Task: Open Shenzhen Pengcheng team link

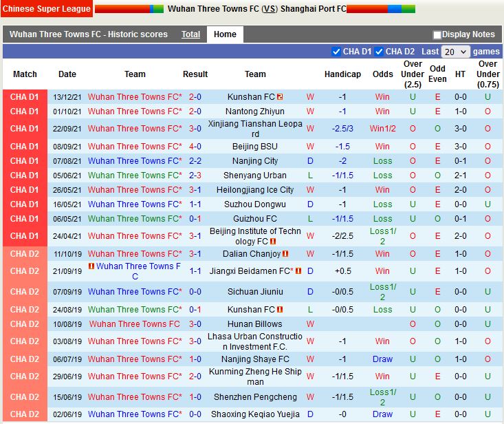Action: [255, 397]
